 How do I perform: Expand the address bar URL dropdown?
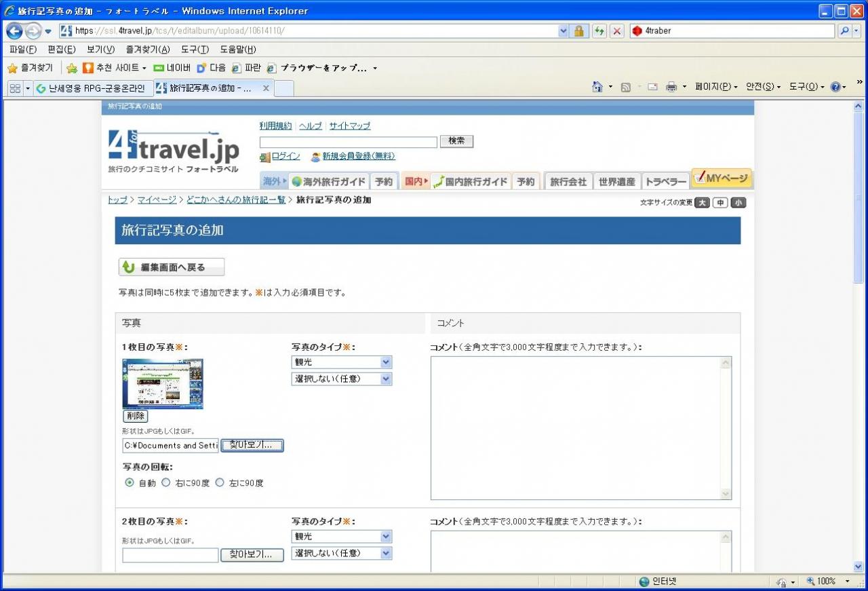[563, 31]
